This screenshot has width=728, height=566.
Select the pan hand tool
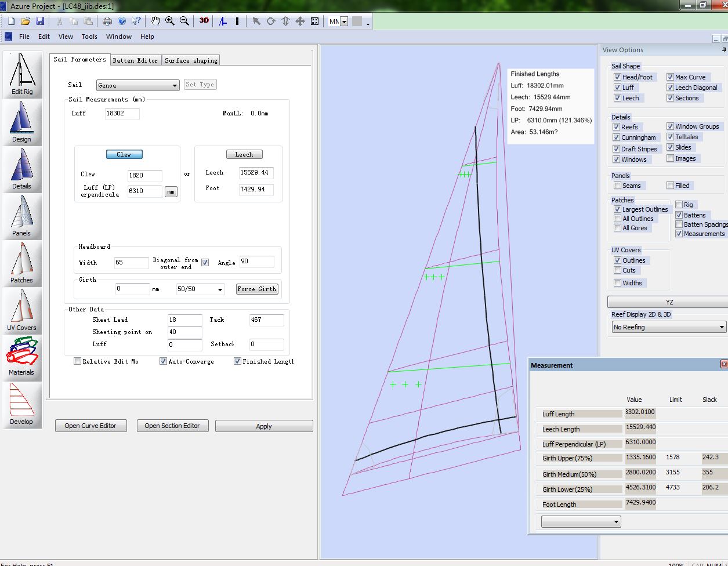pos(155,21)
